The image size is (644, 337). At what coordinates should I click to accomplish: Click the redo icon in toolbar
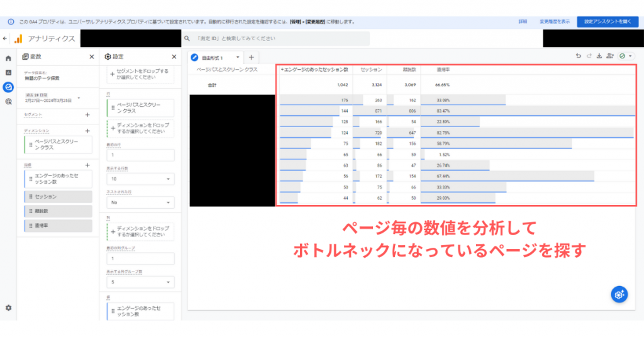point(589,56)
